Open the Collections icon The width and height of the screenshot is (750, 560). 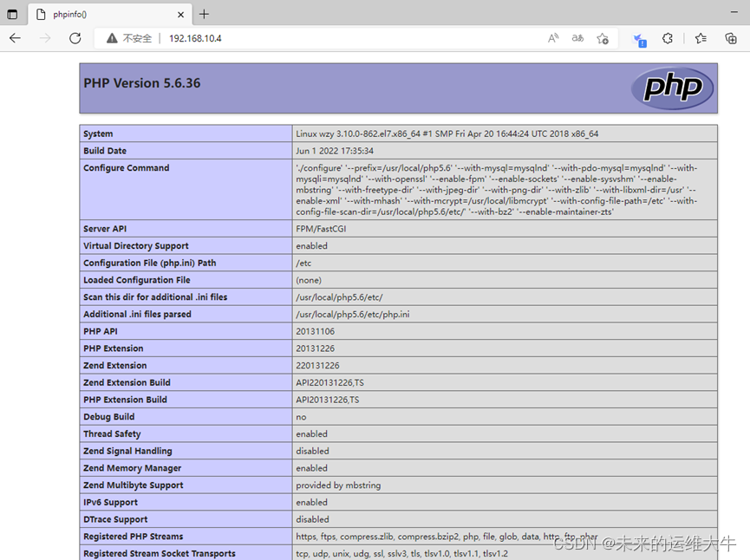[731, 38]
